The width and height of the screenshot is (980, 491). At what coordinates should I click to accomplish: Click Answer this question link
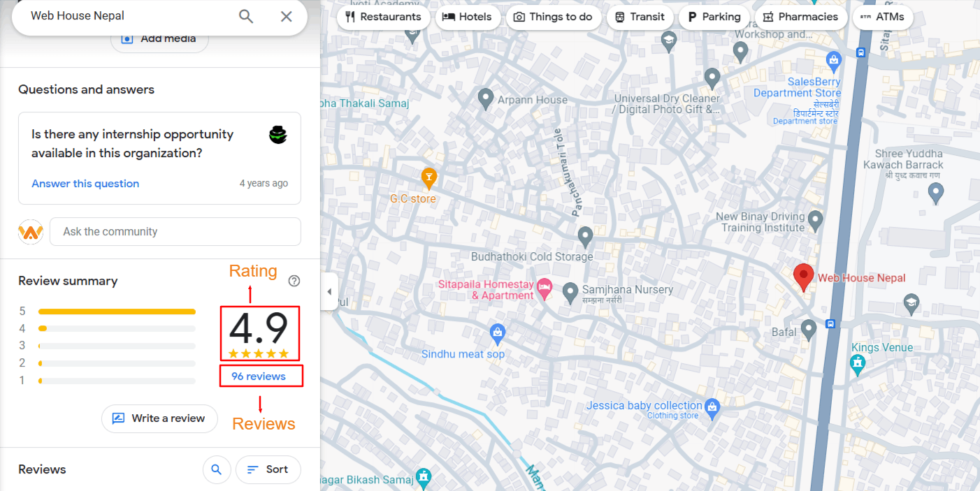85,184
